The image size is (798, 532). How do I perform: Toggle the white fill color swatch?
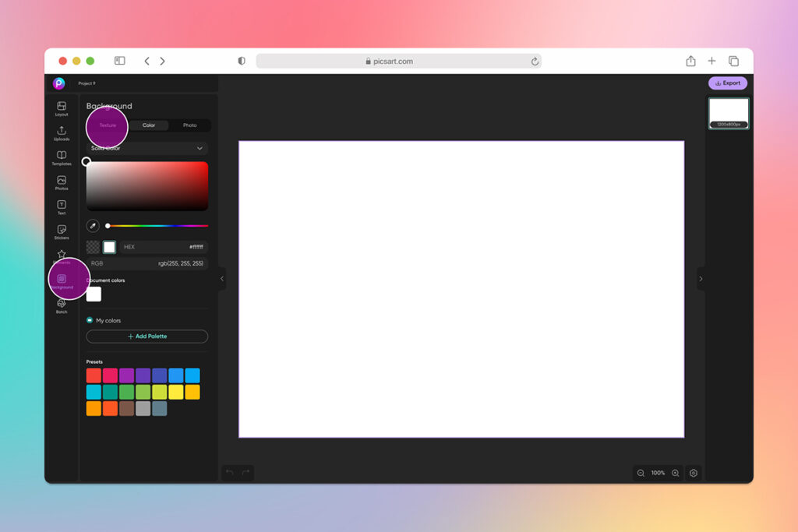click(x=109, y=247)
